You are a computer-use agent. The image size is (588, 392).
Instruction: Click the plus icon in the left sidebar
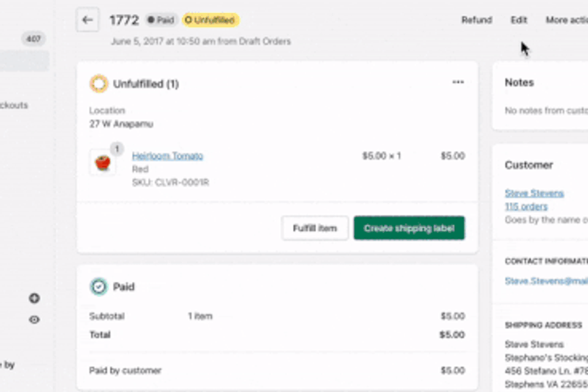coord(34,298)
